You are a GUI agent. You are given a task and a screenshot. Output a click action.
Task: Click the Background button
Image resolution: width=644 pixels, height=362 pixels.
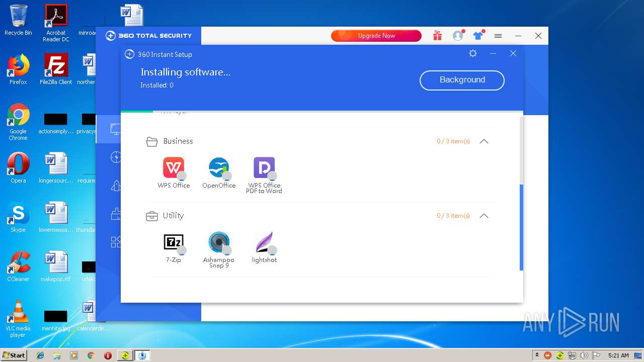tap(462, 80)
